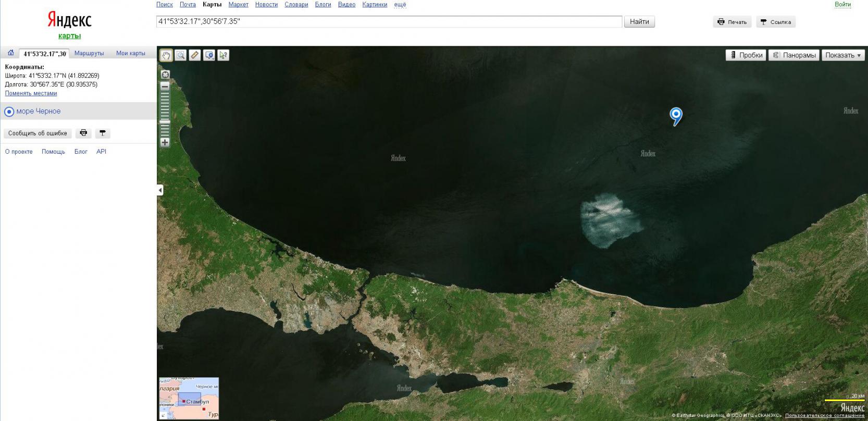
Task: Click into the coordinates search field
Action: 389,22
